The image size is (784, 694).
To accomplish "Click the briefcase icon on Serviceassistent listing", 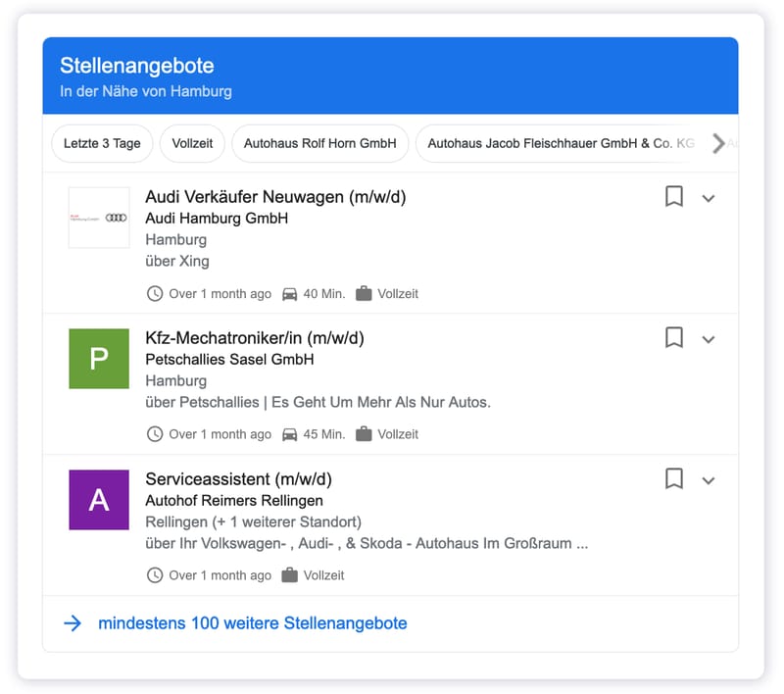I will tap(289, 575).
